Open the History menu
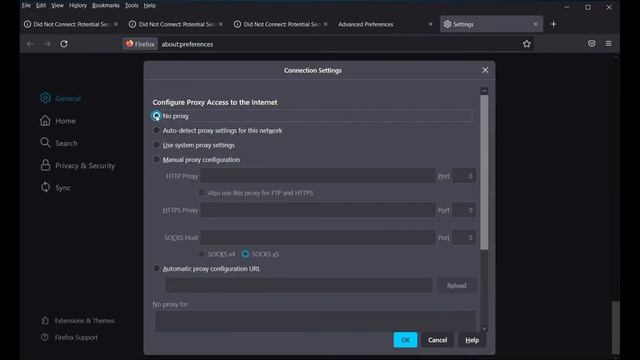 [78, 5]
